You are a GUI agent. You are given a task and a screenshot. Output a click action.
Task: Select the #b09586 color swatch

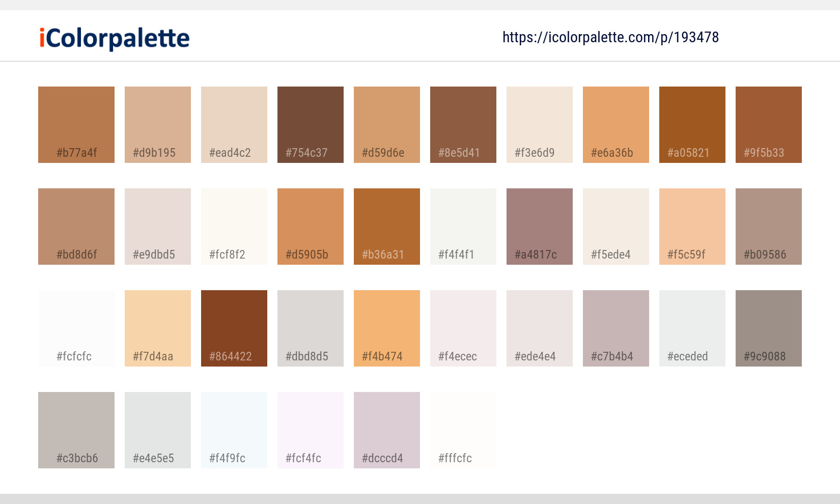pos(768,226)
